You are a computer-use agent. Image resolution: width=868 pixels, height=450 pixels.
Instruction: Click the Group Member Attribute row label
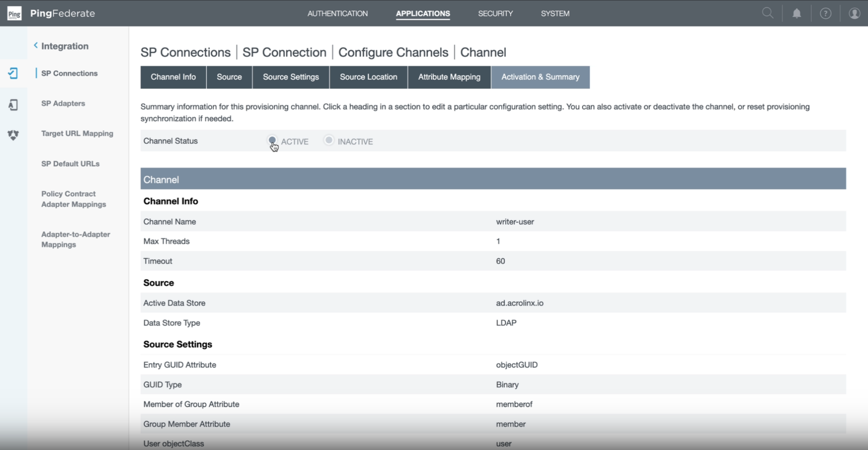pyautogui.click(x=186, y=424)
